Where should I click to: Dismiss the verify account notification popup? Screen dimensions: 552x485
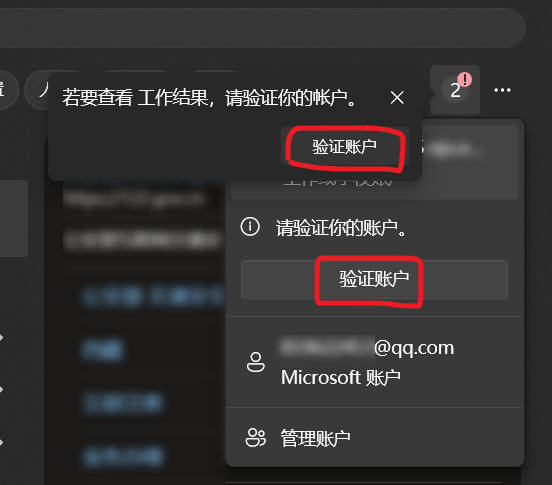397,97
